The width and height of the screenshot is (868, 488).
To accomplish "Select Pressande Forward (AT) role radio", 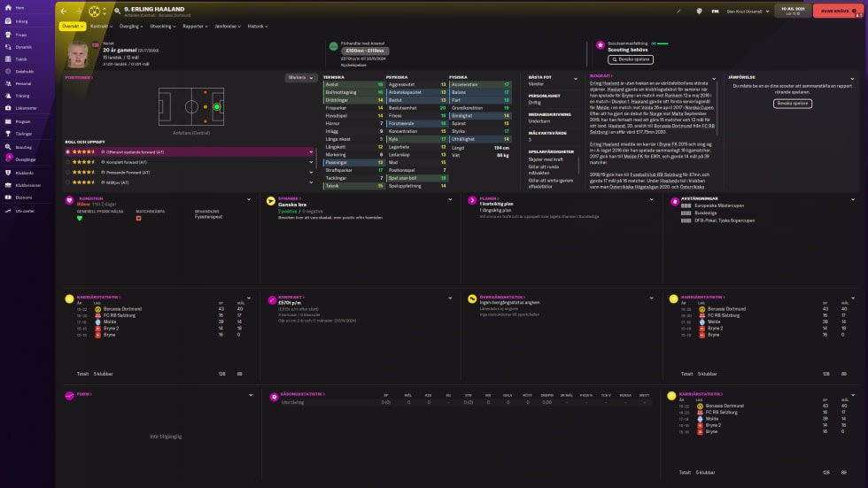I will pos(68,172).
